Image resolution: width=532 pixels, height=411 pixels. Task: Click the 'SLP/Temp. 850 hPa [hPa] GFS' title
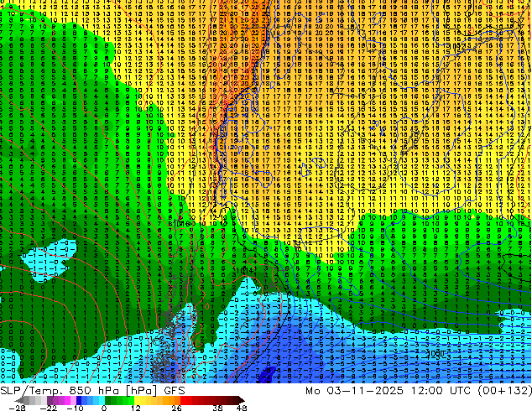(x=92, y=391)
